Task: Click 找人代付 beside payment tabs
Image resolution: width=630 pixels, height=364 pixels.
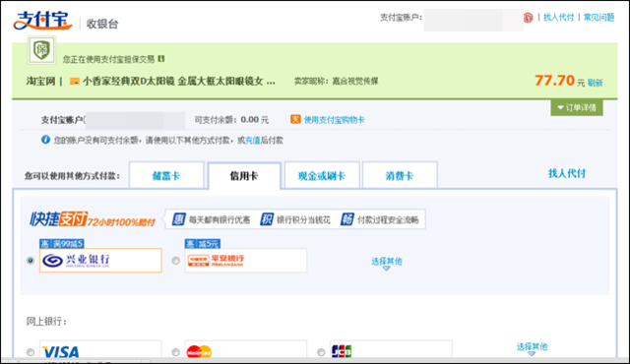Action: (x=567, y=173)
